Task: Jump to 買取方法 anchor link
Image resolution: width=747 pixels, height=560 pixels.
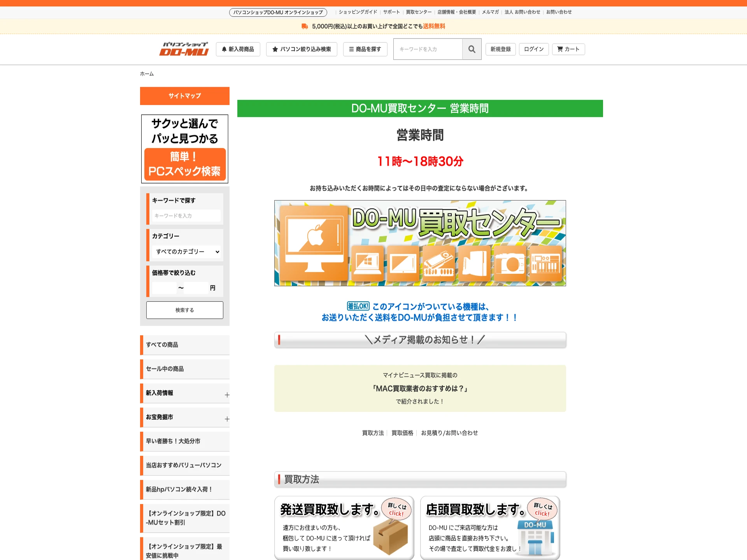Action: tap(373, 433)
